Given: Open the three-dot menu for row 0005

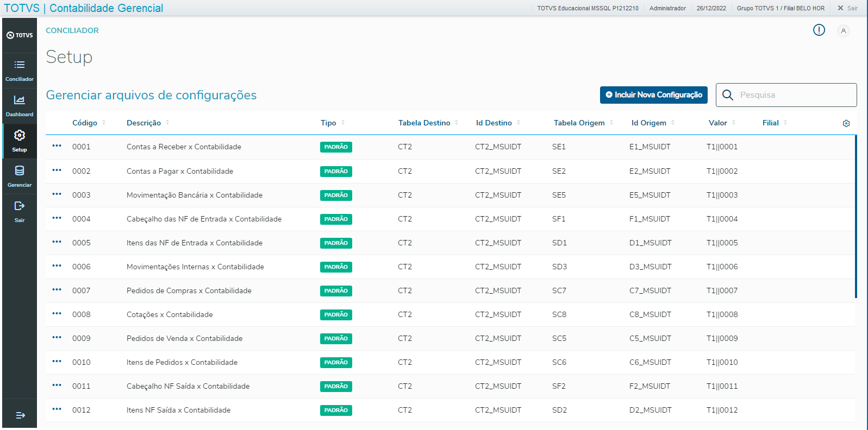Looking at the screenshot, I should [x=57, y=242].
